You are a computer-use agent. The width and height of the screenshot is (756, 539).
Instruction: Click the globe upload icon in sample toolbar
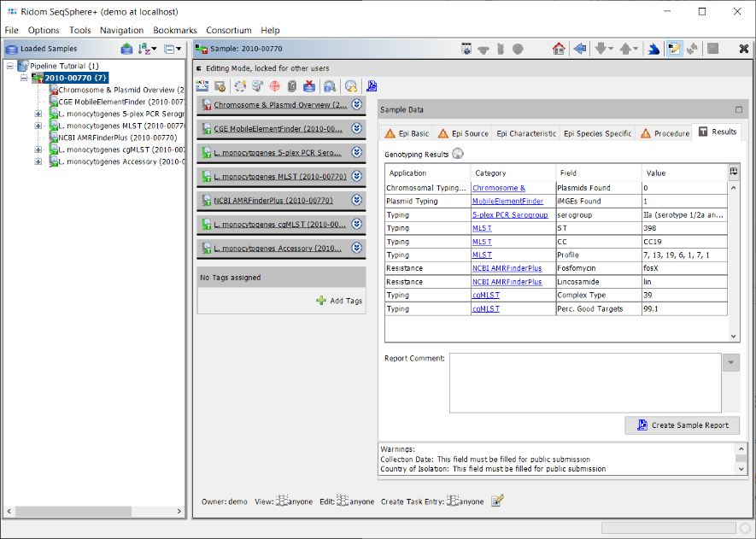click(x=352, y=86)
